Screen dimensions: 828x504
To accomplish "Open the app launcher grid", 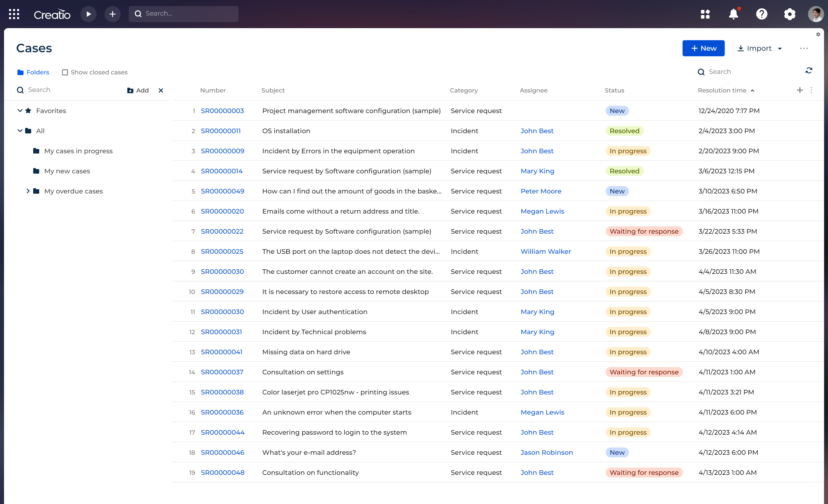I will [14, 14].
